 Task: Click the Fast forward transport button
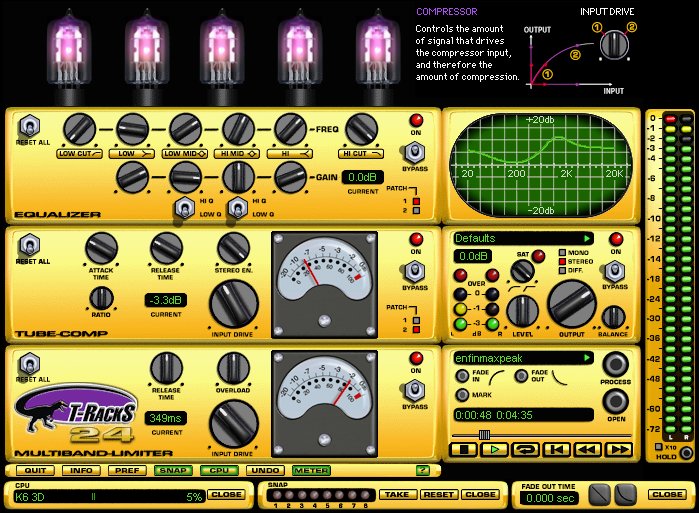point(619,450)
